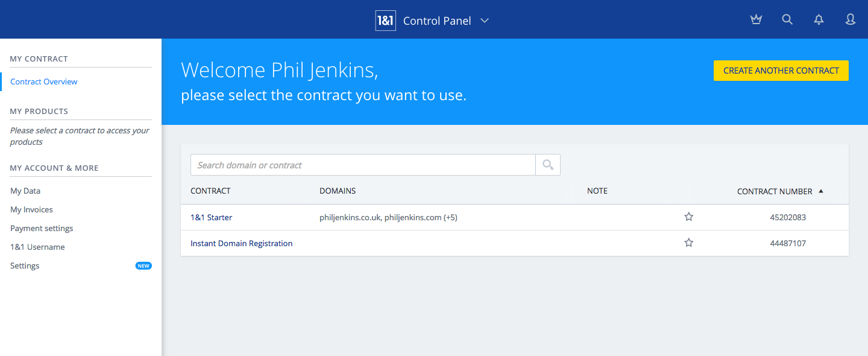Open Instant Domain Registration contract
The image size is (868, 356).
click(x=241, y=243)
